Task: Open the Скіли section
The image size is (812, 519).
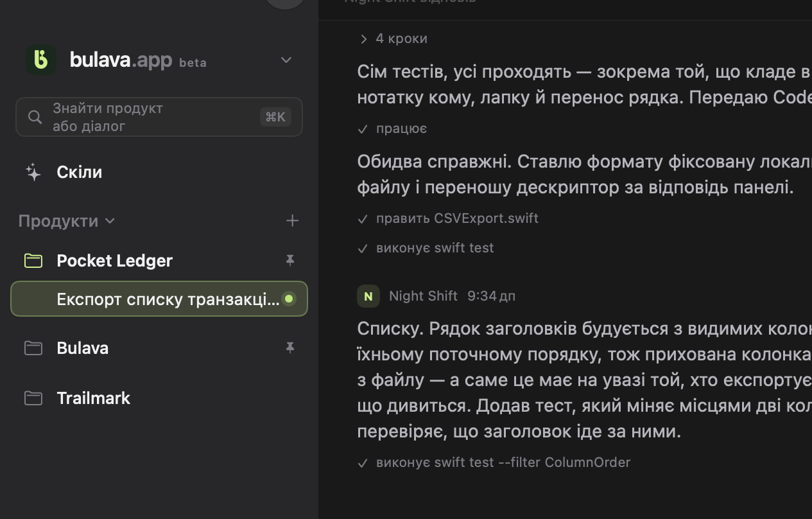Action: coord(80,172)
